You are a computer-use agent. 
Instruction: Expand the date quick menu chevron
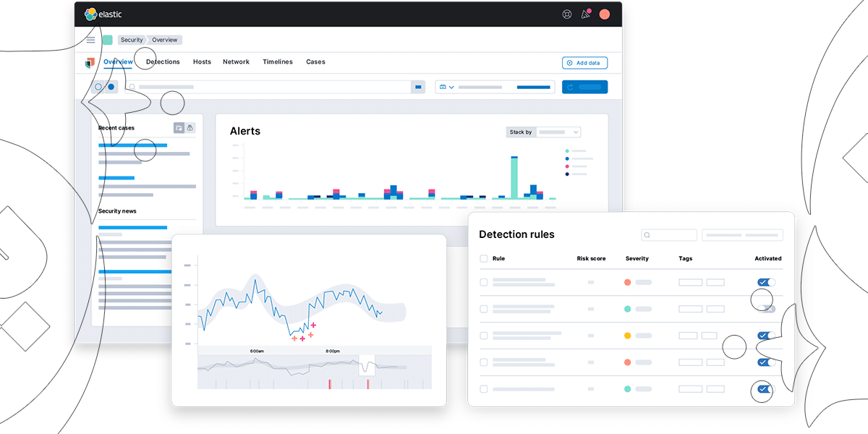[x=451, y=87]
